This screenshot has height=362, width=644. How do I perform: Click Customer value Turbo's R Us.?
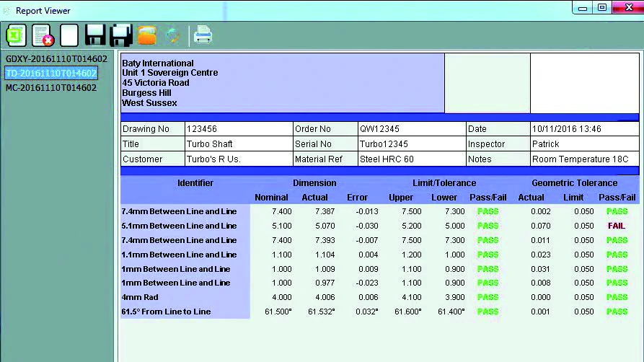tap(239, 159)
